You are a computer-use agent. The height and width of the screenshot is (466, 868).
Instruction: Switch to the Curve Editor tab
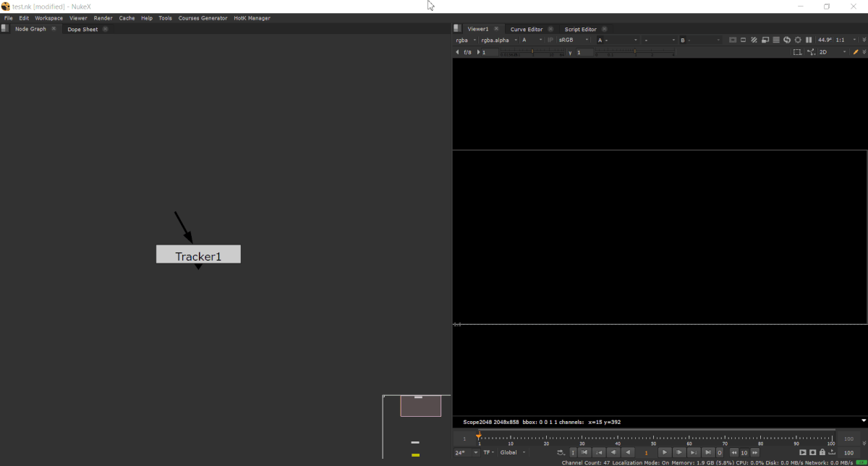click(x=526, y=29)
